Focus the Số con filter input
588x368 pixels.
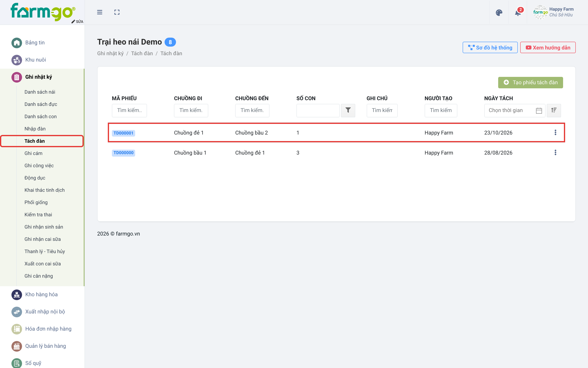(x=318, y=110)
